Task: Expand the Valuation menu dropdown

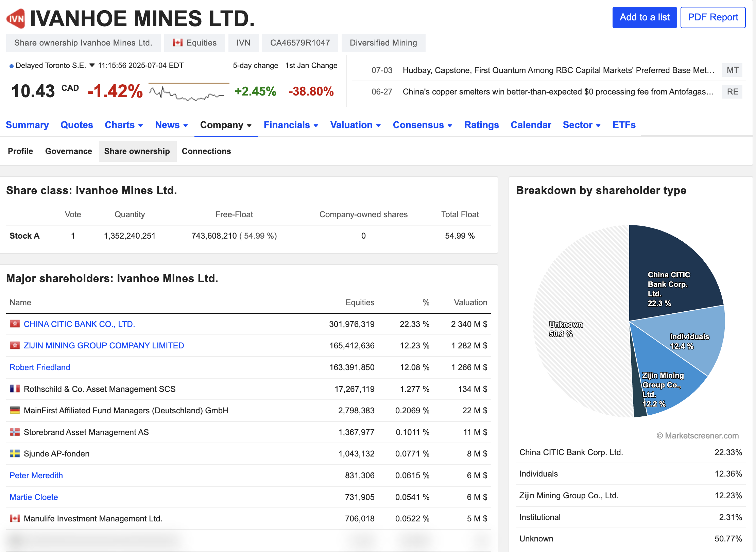Action: (378, 125)
